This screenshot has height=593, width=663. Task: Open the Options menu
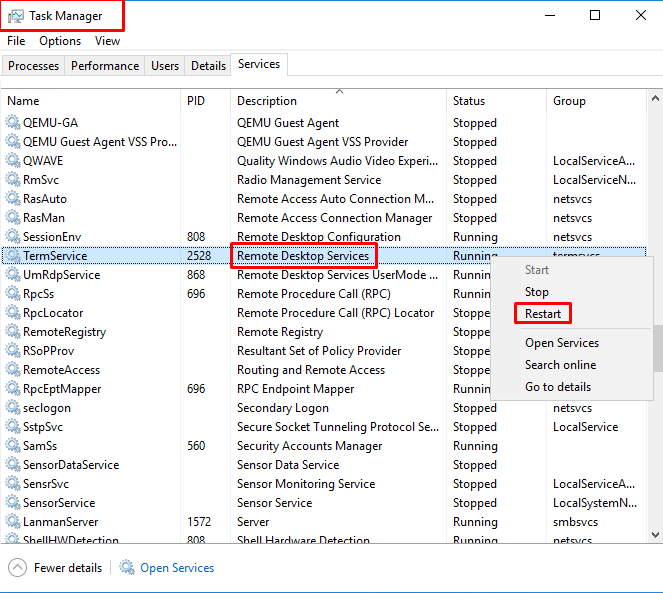(60, 41)
